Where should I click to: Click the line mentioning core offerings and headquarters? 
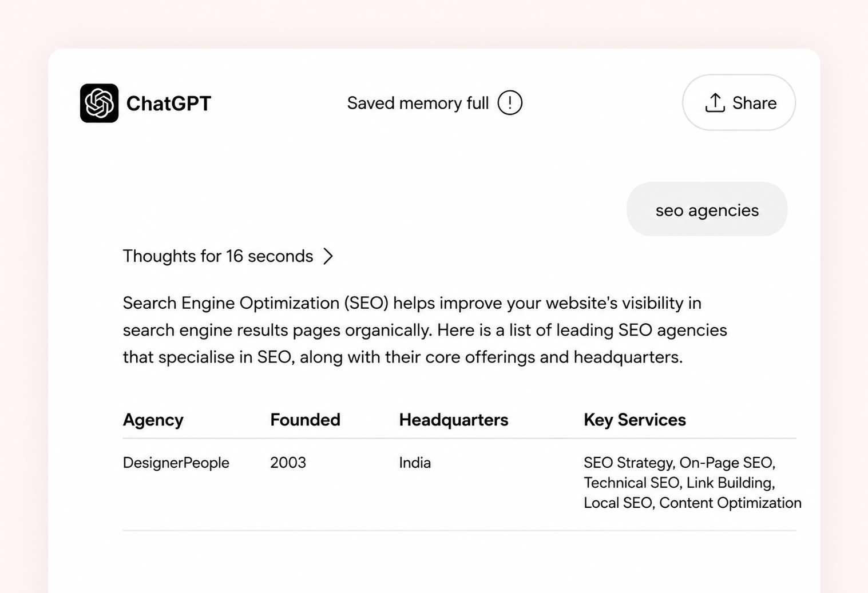(403, 357)
